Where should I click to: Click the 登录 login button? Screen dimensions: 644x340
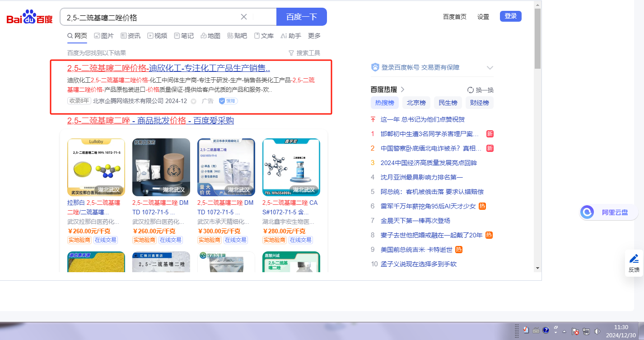click(510, 16)
